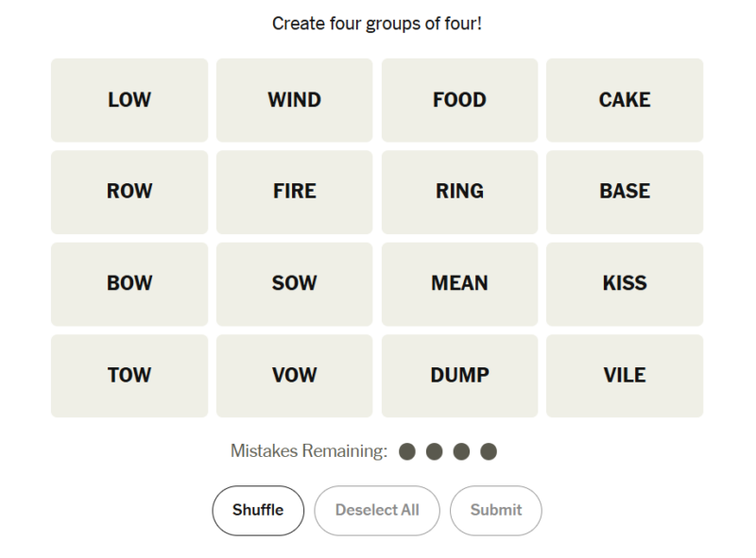
Task: Choose the VILE word tile
Action: tap(625, 375)
